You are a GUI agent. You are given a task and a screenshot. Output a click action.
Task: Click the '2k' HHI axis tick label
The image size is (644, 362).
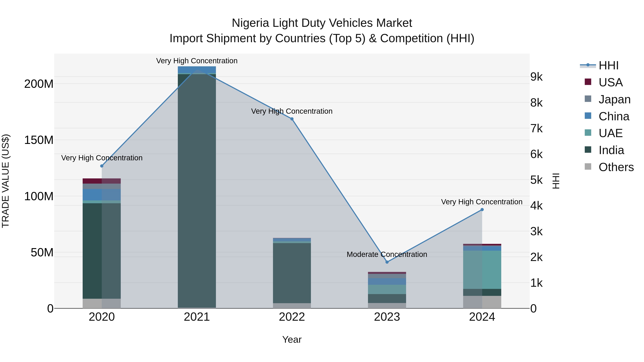536,257
